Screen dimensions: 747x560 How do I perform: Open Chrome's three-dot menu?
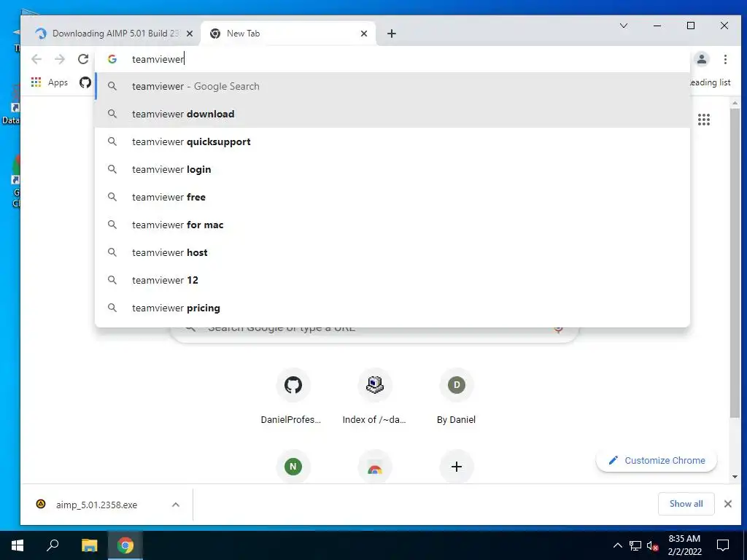(x=725, y=59)
